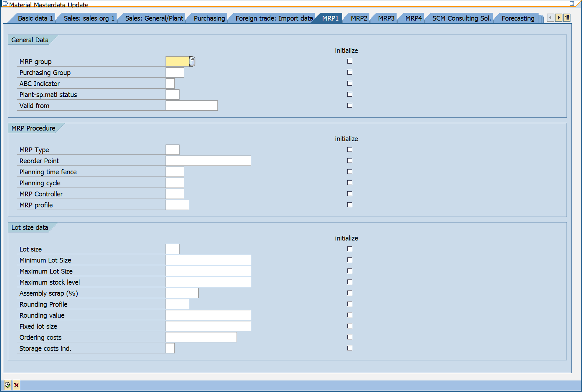Select the Basic data 1 tab

35,18
